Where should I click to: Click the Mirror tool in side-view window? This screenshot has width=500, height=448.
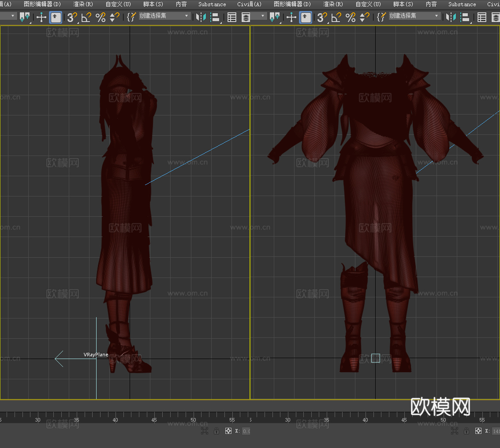[x=201, y=17]
